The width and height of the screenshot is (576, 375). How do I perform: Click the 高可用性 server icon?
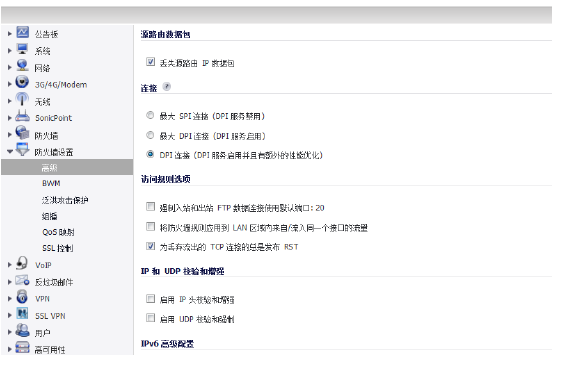[x=22, y=347]
